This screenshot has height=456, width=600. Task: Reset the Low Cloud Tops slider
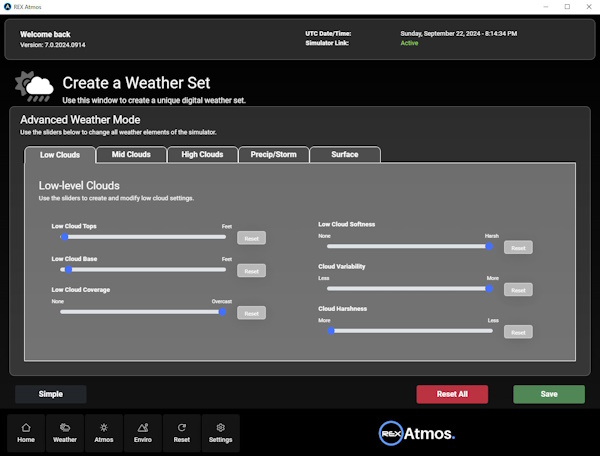point(251,238)
